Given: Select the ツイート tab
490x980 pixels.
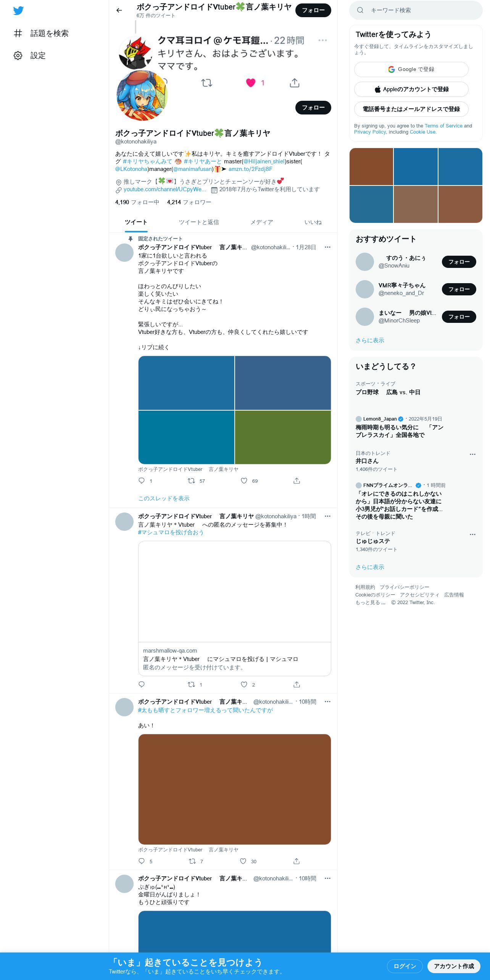Looking at the screenshot, I should [136, 222].
